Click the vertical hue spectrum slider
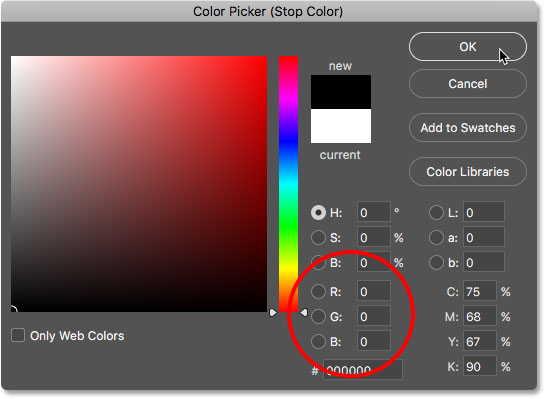545x399 pixels. pyautogui.click(x=288, y=184)
